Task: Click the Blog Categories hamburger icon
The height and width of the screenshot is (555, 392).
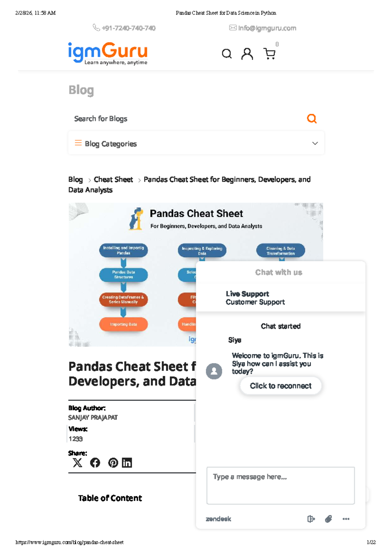Action: point(78,143)
